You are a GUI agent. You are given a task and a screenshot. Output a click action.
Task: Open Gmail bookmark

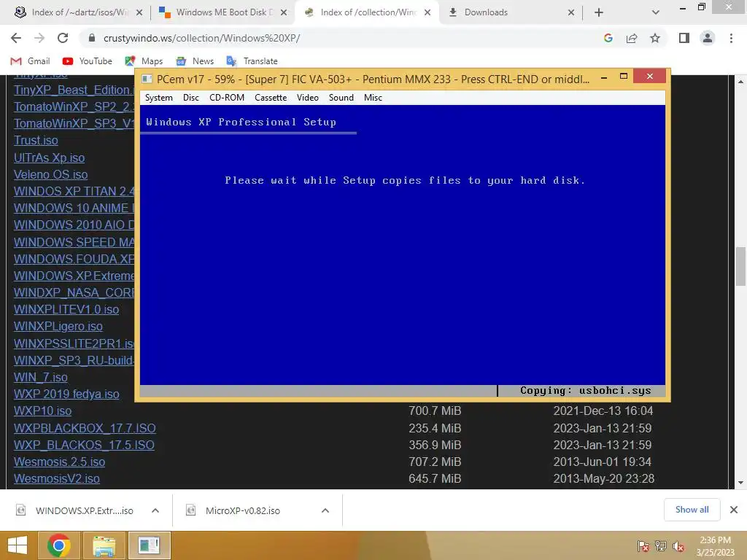30,61
